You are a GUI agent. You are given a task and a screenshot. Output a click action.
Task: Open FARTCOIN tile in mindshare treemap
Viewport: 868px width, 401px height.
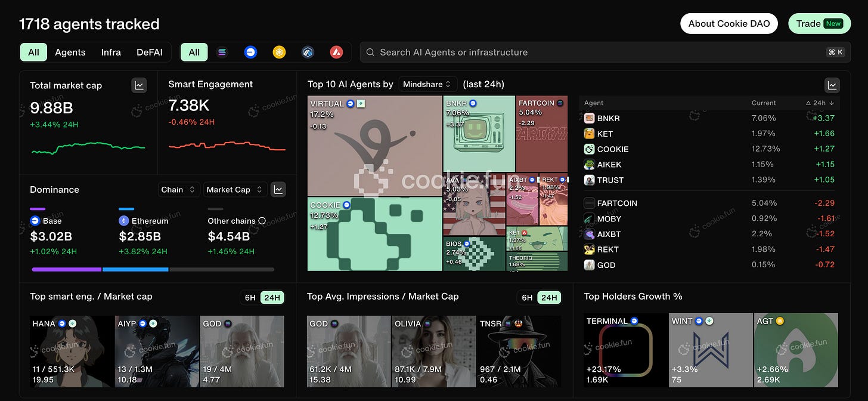(541, 134)
